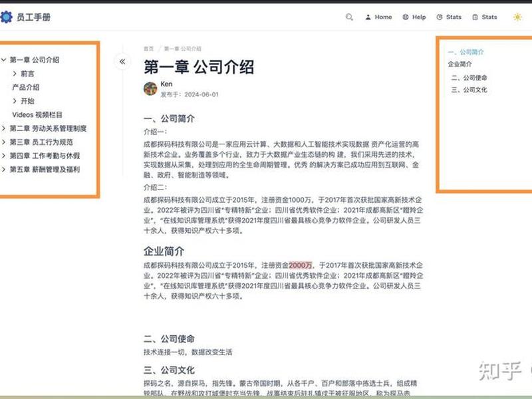Open the Stats item with clipboard icon

(x=485, y=17)
